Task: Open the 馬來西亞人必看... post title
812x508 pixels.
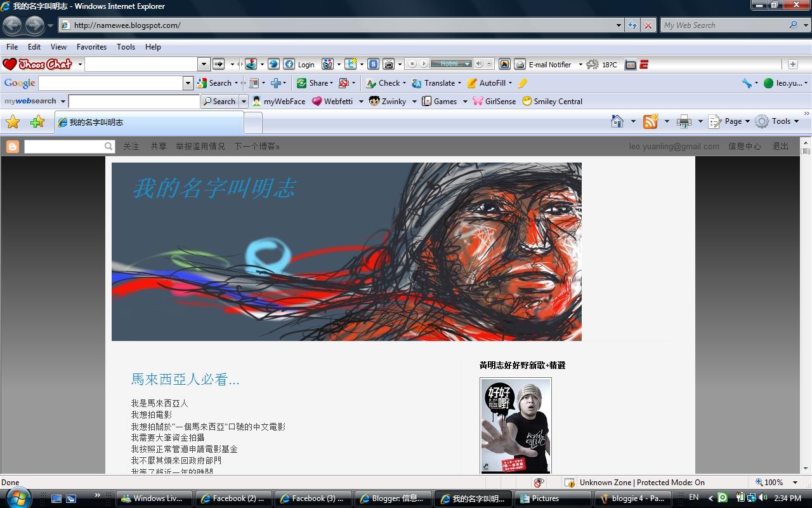Action: pos(185,380)
